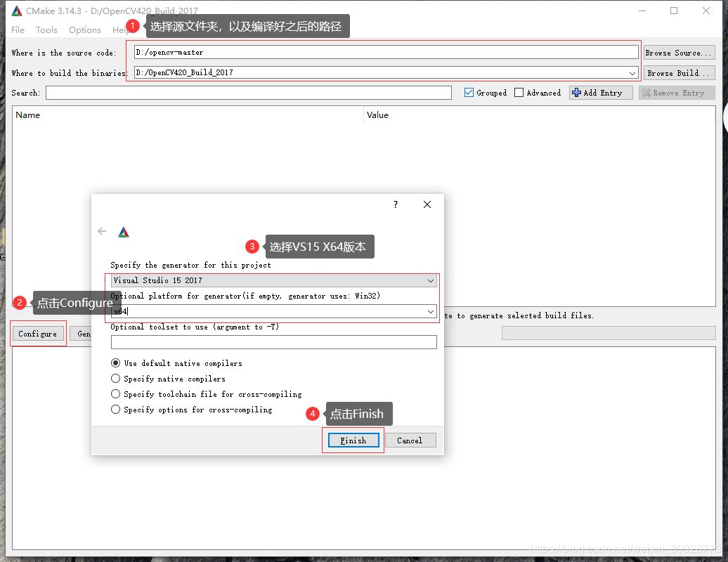Viewport: 728px width, 562px height.
Task: Click the 'Where to build the binaries:' label
Action: tap(69, 73)
